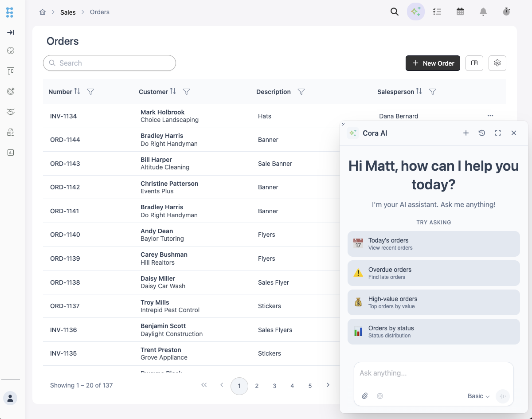This screenshot has width=532, height=419.
Task: Open the stopwatch timer icon
Action: (x=506, y=12)
